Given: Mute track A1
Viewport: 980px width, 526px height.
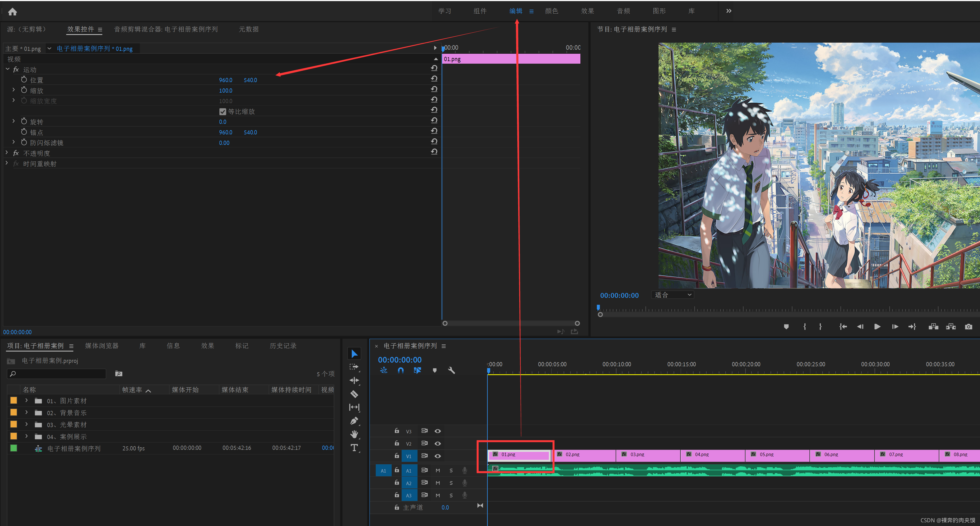Looking at the screenshot, I should click(x=438, y=471).
